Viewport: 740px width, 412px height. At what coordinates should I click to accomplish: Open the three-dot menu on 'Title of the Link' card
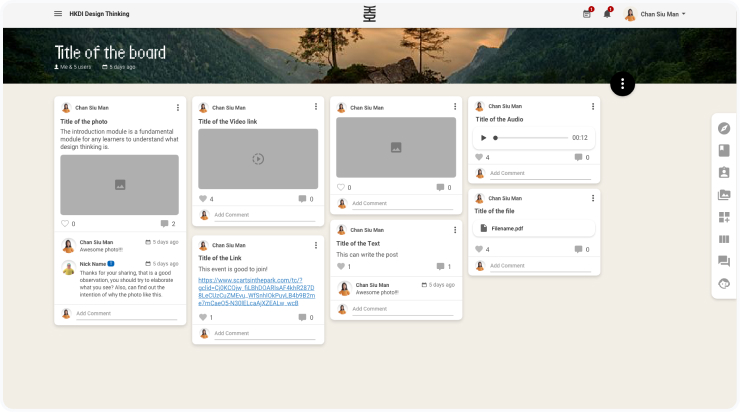316,244
